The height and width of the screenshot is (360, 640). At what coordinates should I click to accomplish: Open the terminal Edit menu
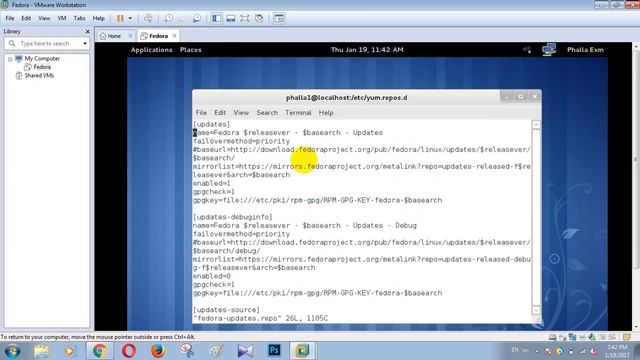click(x=220, y=113)
